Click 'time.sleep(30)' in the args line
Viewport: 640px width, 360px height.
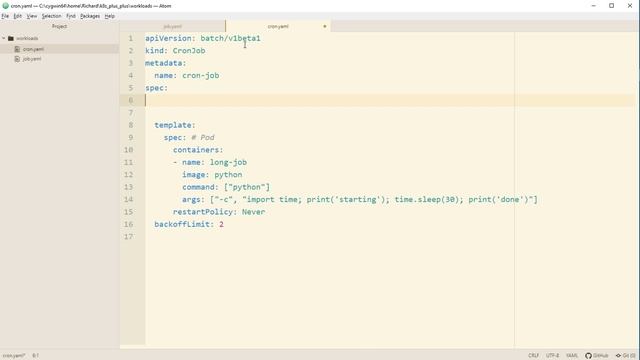(x=427, y=200)
